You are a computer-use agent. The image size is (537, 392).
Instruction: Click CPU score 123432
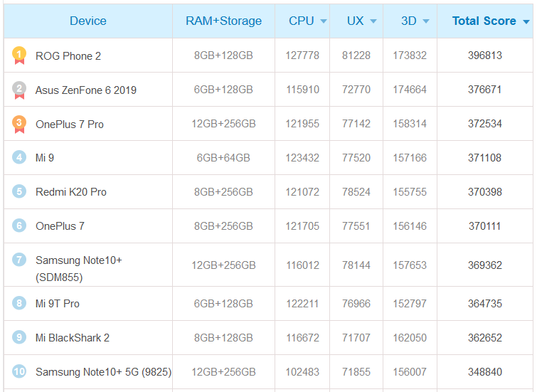click(302, 158)
